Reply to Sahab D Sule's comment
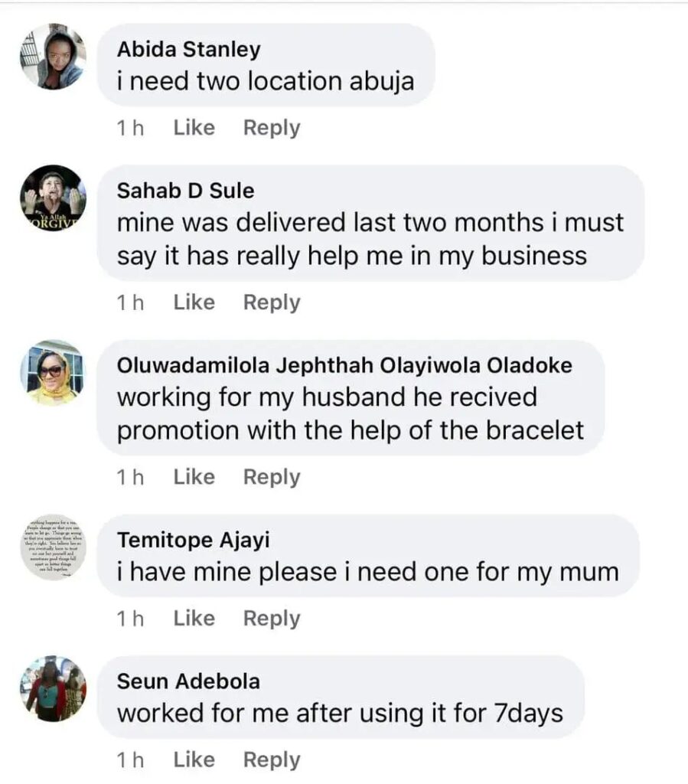 (272, 302)
